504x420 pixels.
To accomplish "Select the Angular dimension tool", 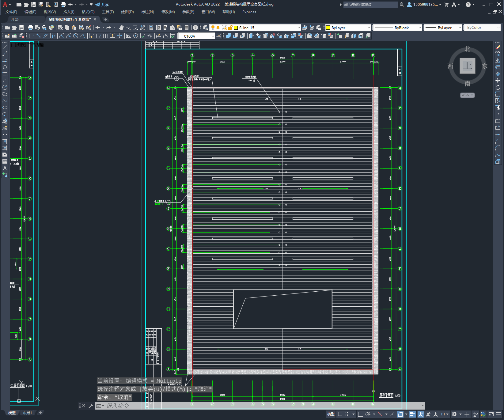I will tap(83, 36).
